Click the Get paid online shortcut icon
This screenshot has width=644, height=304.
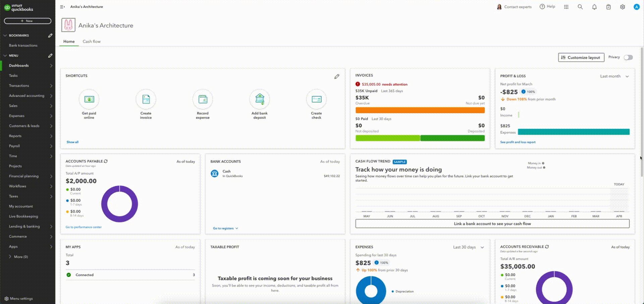[89, 99]
